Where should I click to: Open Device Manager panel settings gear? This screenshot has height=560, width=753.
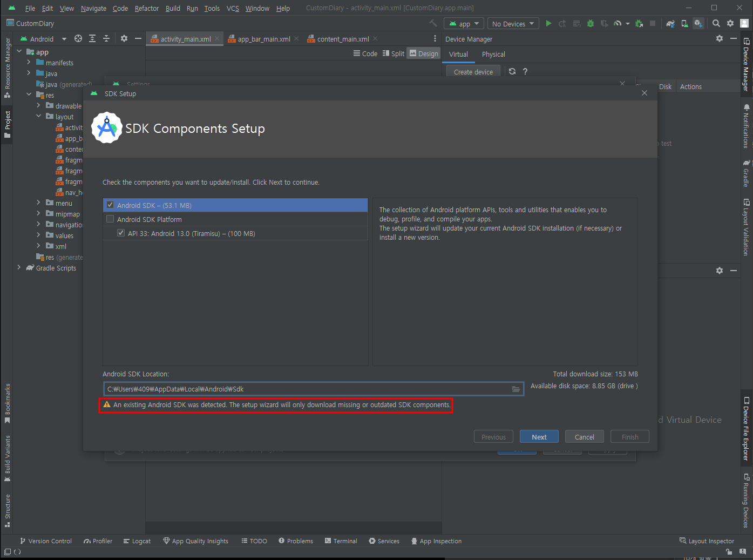[720, 38]
